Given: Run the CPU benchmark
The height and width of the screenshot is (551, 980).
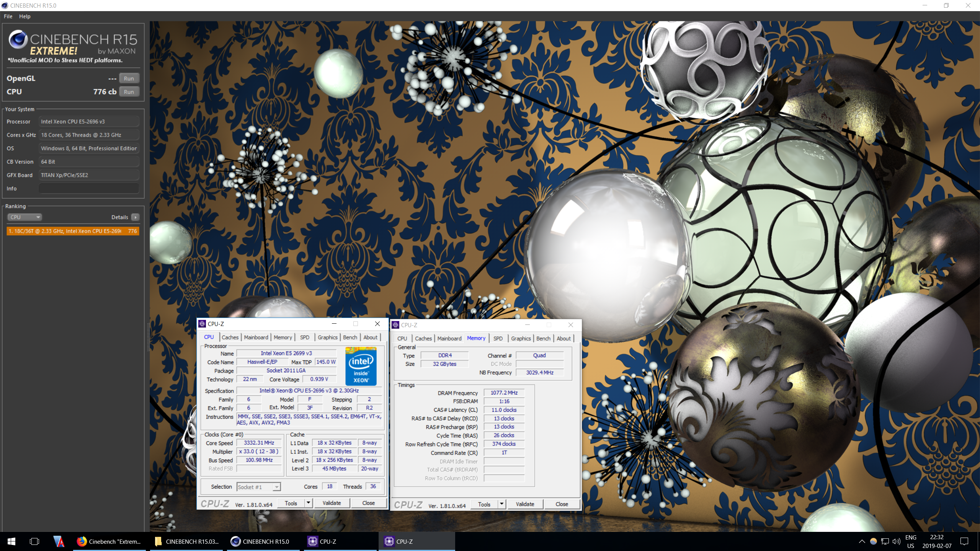Looking at the screenshot, I should click(129, 92).
